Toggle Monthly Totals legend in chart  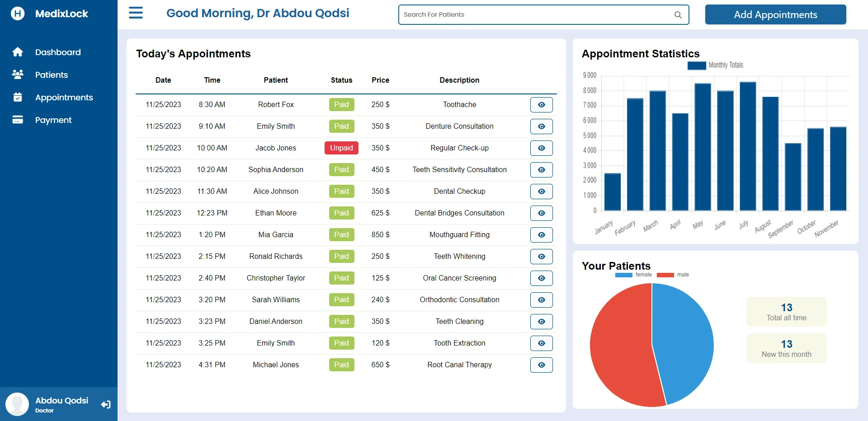715,65
